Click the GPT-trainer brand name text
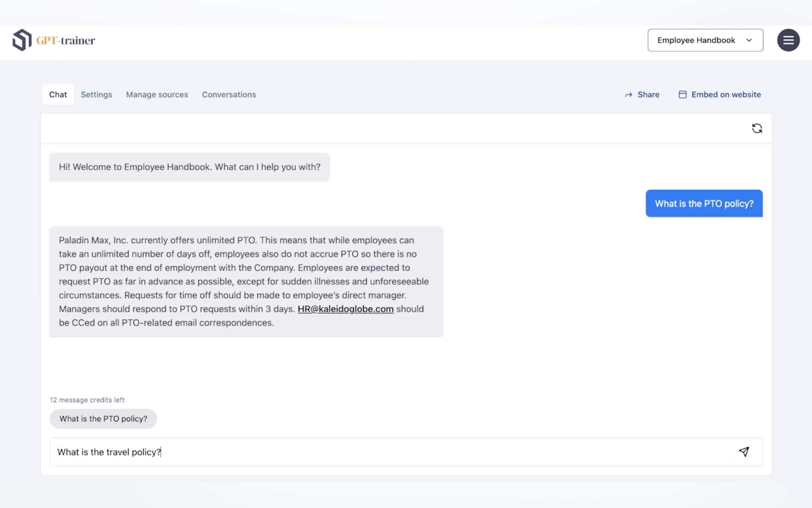This screenshot has height=508, width=812. [66, 41]
